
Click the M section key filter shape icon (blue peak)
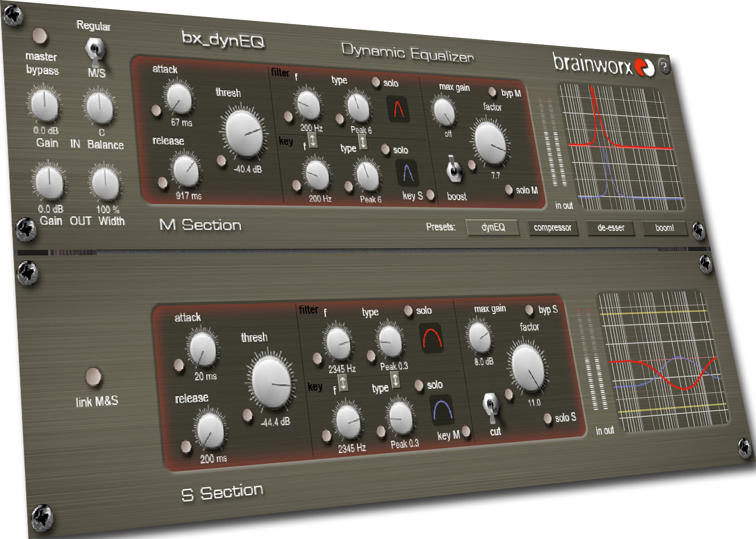[407, 173]
